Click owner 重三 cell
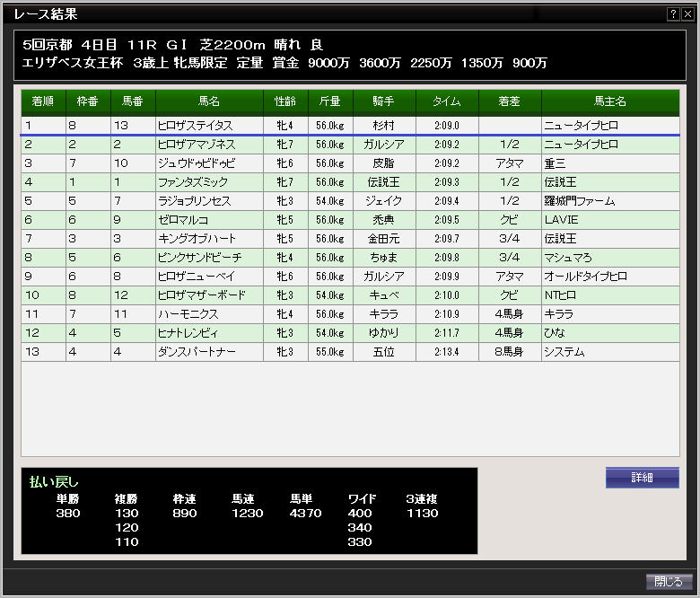700x598 pixels. pyautogui.click(x=610, y=163)
